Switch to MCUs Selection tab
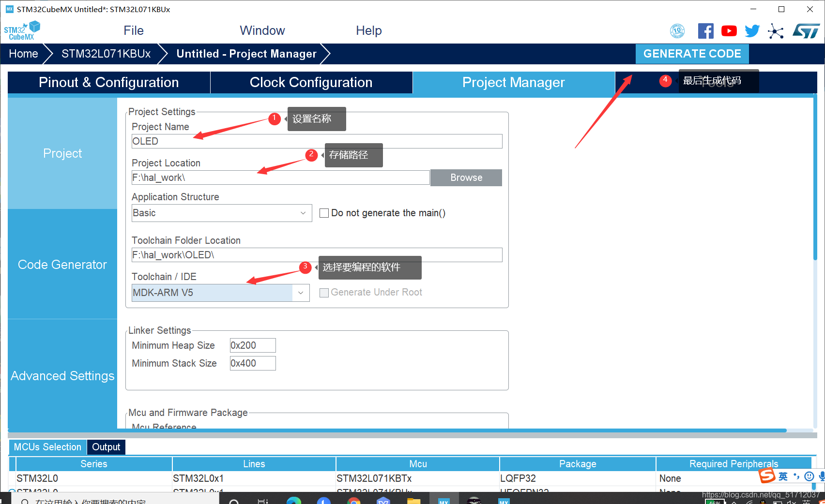This screenshot has height=504, width=825. click(47, 447)
